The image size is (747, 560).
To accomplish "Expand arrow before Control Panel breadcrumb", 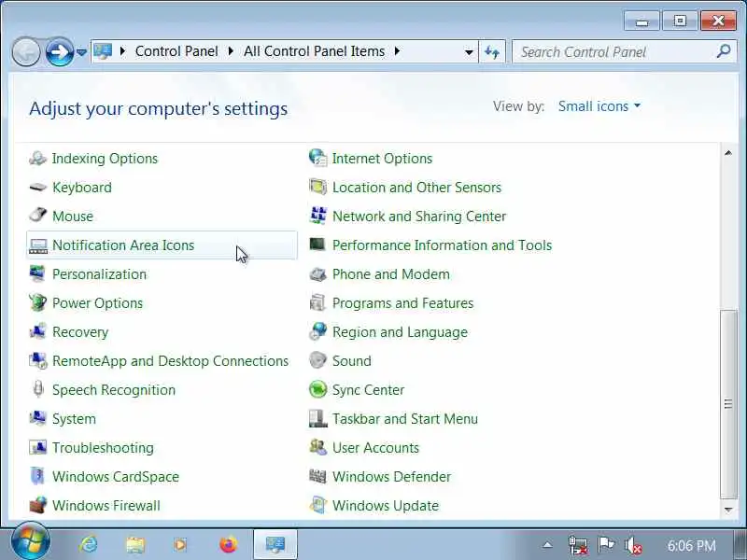I will [x=122, y=51].
